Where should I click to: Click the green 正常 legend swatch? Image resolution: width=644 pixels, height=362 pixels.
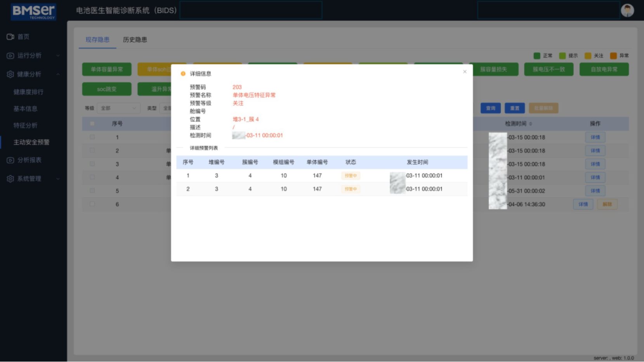(x=537, y=56)
